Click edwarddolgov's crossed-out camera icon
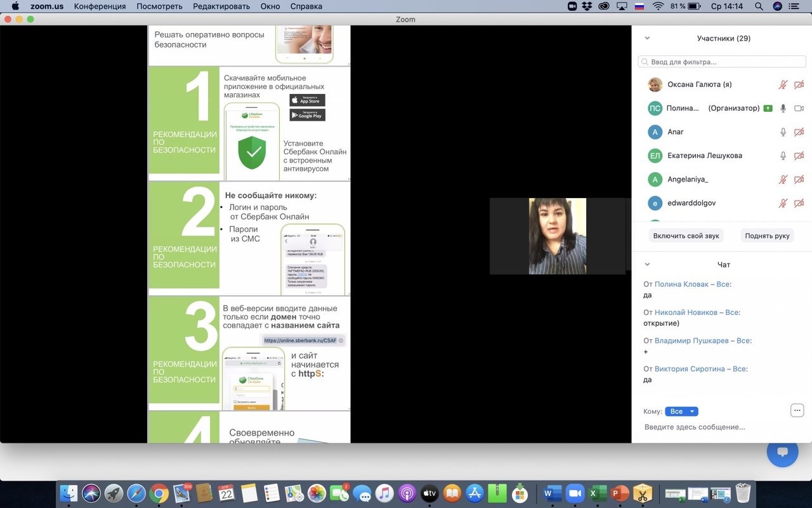This screenshot has height=508, width=812. point(799,203)
